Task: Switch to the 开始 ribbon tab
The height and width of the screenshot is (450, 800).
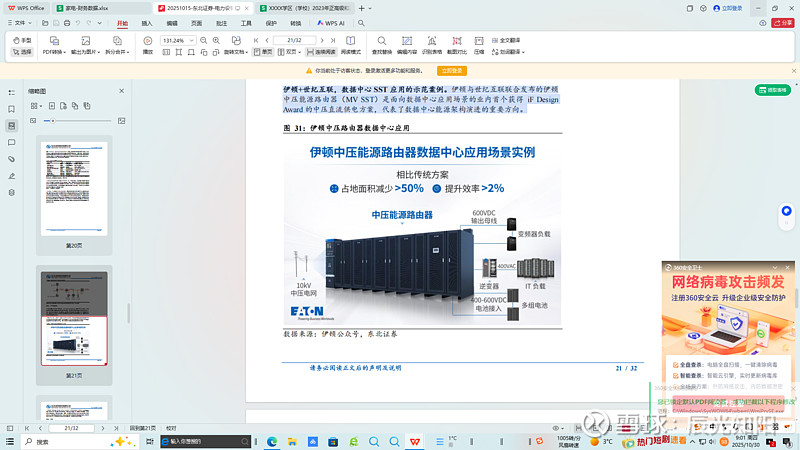Action: (122, 23)
